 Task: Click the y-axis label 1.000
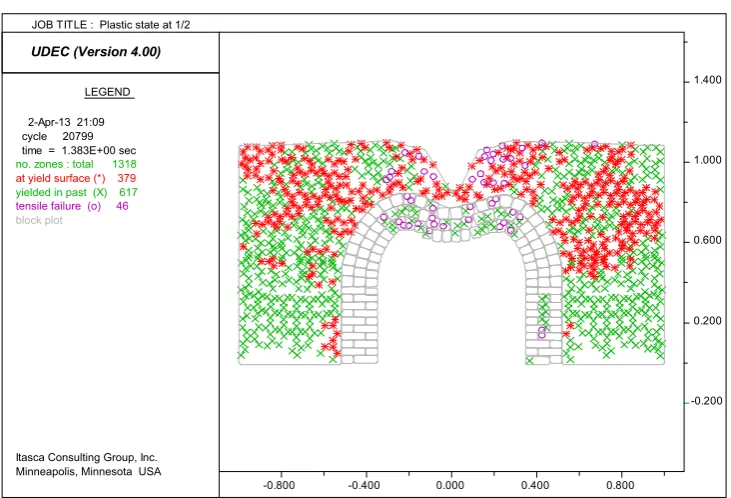point(708,160)
